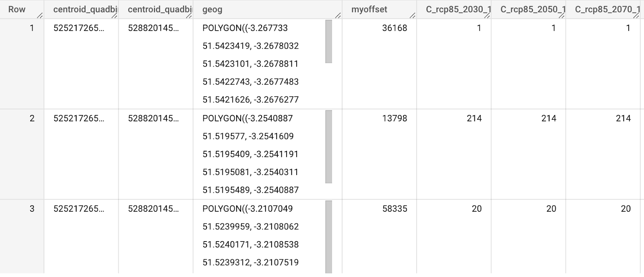Select the myoffset value 58335

pyautogui.click(x=394, y=208)
